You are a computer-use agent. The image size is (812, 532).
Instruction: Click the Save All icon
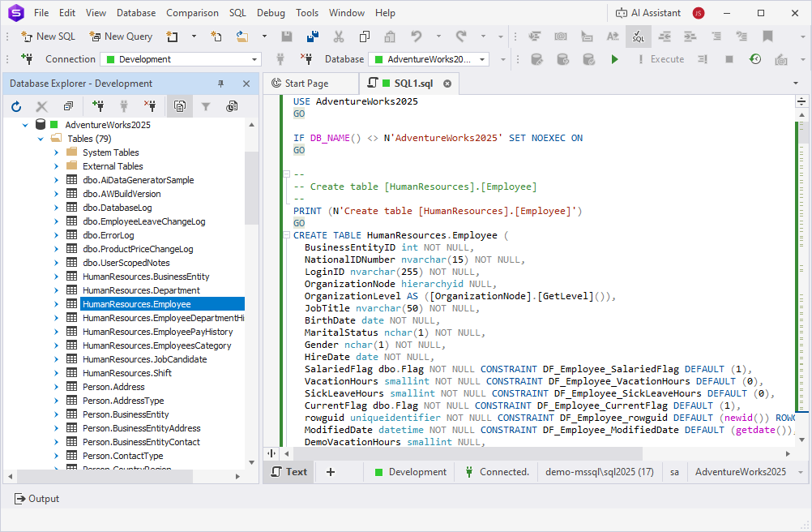312,36
